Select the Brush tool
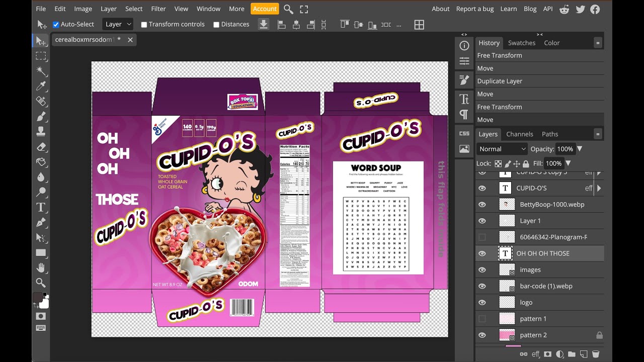Image resolution: width=644 pixels, height=362 pixels. tap(41, 116)
